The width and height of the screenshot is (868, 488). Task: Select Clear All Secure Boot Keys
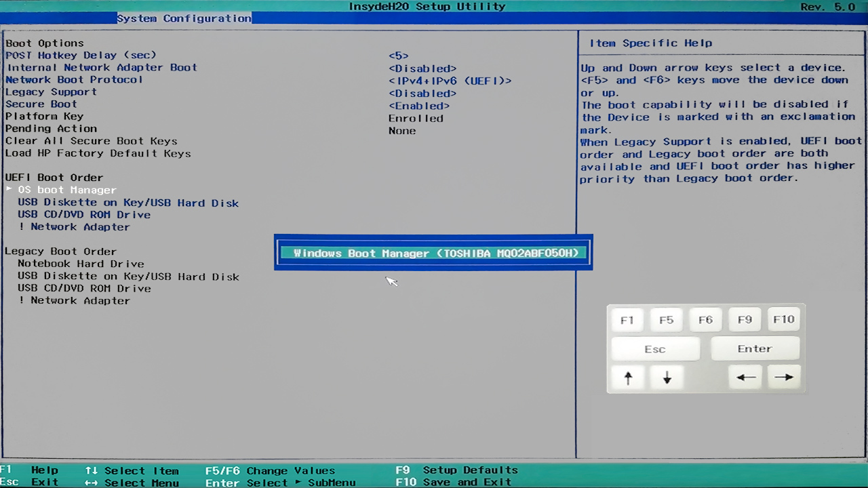click(92, 141)
